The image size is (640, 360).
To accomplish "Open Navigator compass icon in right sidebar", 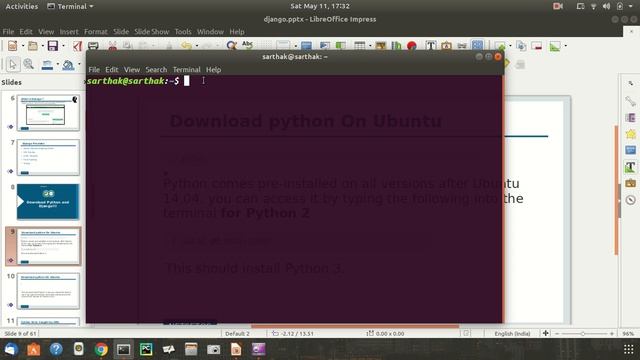I will pyautogui.click(x=631, y=200).
